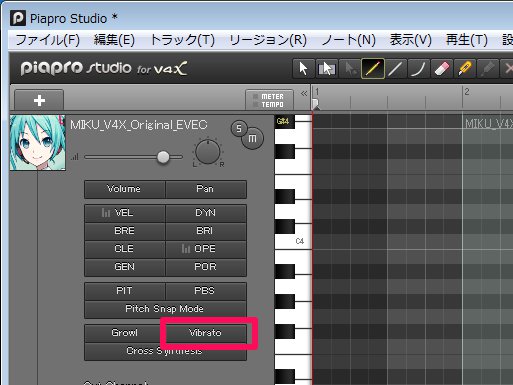
Task: Open the ファイル(F) menu
Action: tap(48, 40)
